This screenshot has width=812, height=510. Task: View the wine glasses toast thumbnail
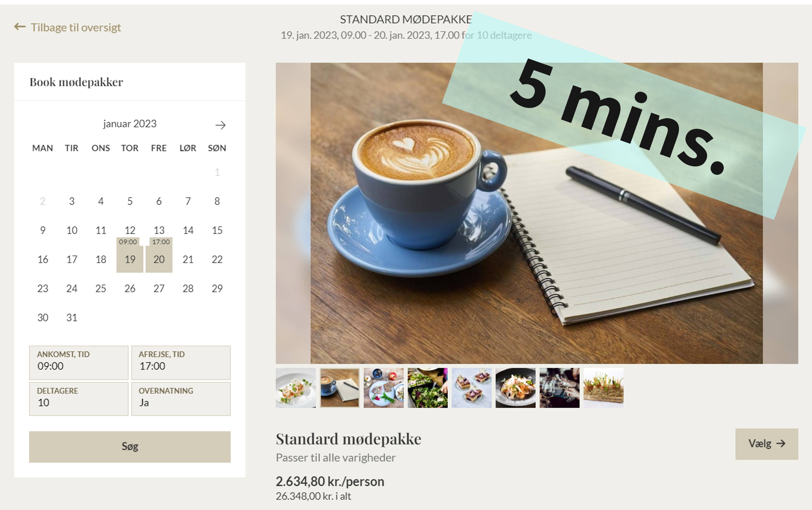click(559, 388)
